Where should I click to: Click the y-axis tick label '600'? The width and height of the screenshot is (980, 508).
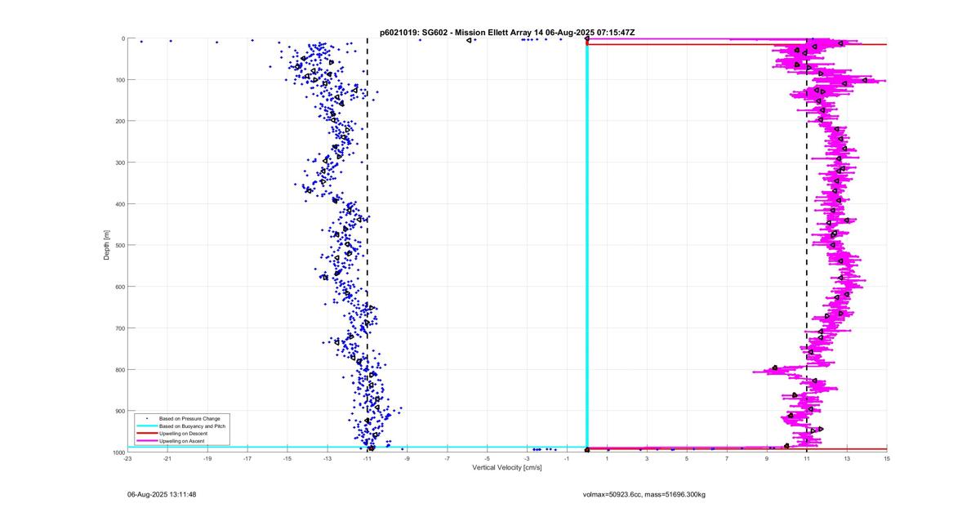point(119,287)
